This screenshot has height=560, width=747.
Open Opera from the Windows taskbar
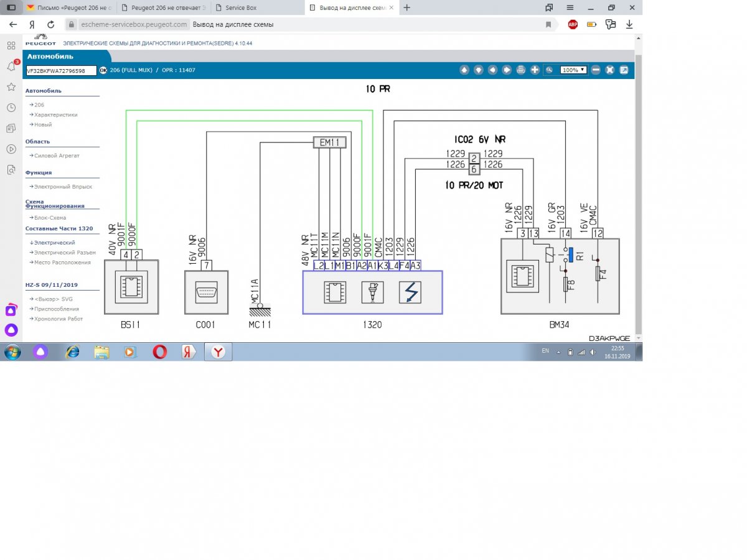pos(159,352)
